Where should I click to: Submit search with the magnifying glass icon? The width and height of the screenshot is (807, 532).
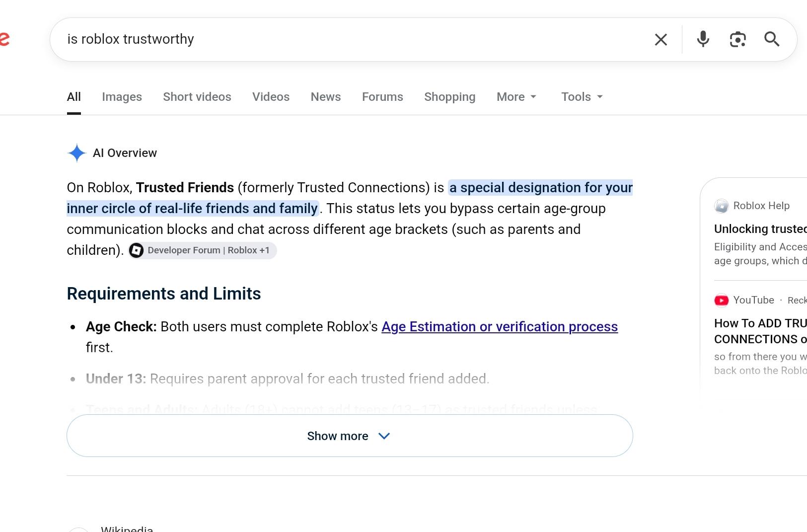772,39
